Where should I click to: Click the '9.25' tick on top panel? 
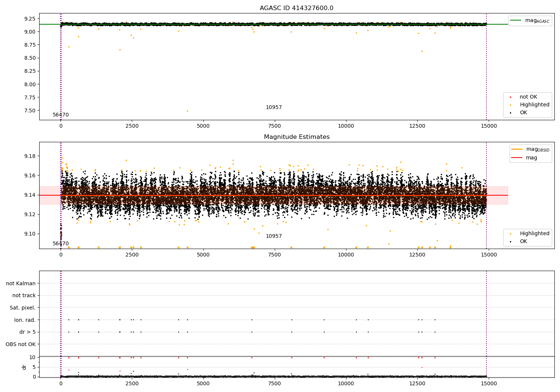point(29,19)
